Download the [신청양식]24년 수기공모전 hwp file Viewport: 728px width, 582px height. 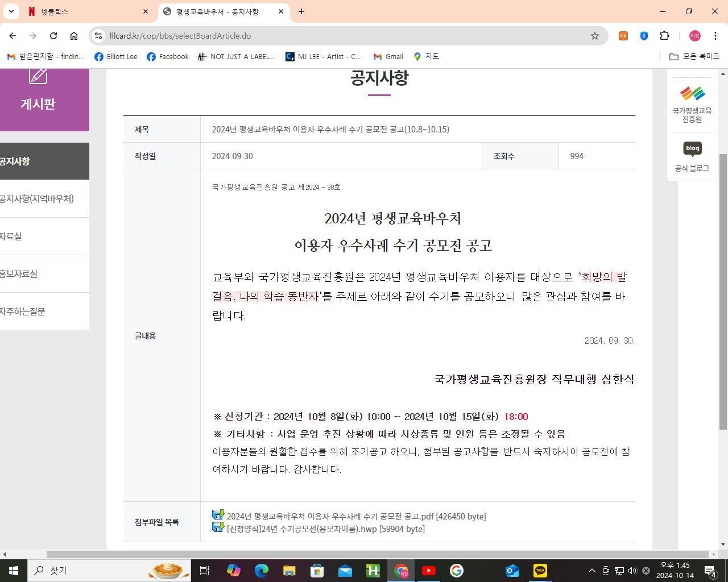(326, 529)
